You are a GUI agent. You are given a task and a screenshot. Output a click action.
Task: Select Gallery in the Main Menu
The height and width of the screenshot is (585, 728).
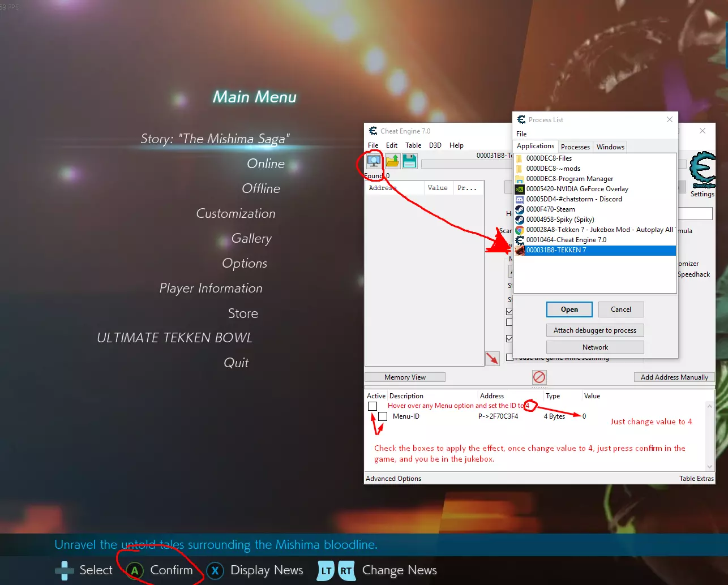tap(251, 239)
